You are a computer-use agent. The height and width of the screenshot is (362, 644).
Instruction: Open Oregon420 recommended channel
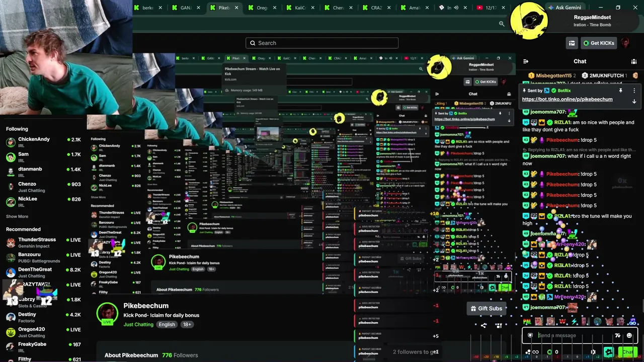point(43,332)
